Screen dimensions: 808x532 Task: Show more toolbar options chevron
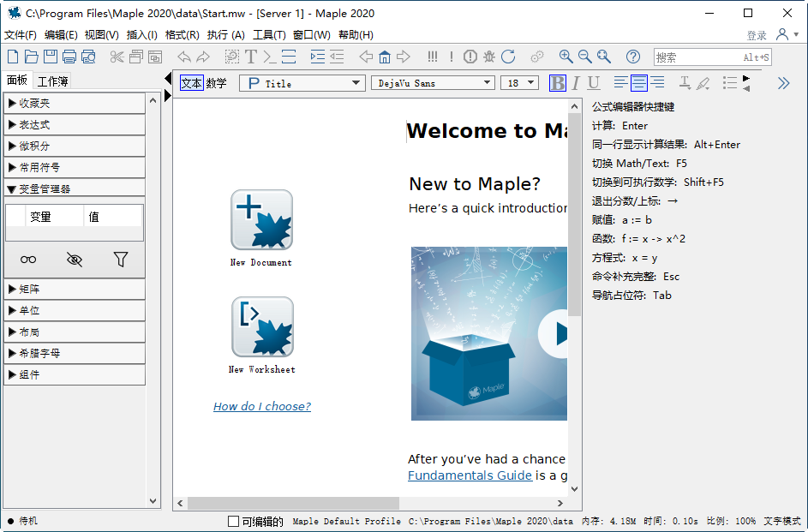pyautogui.click(x=784, y=83)
